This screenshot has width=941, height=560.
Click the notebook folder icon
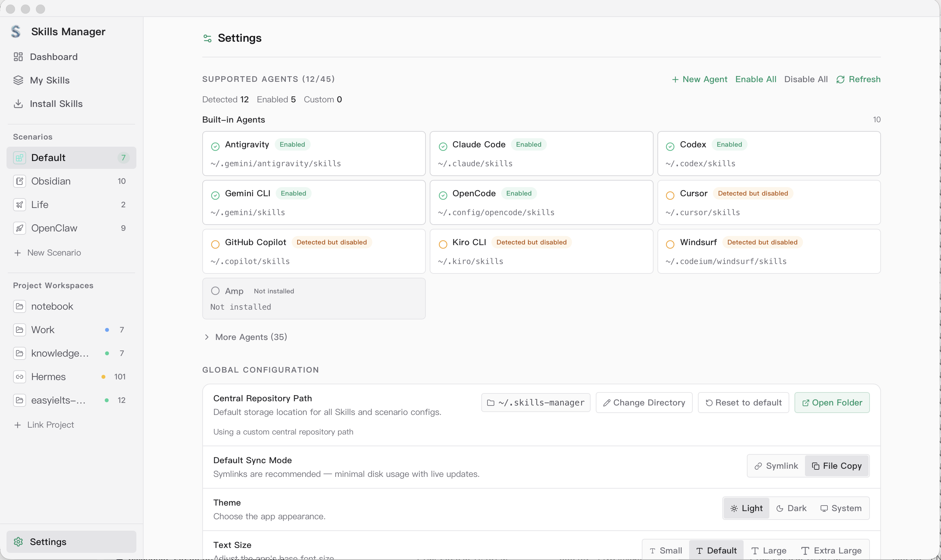coord(20,306)
